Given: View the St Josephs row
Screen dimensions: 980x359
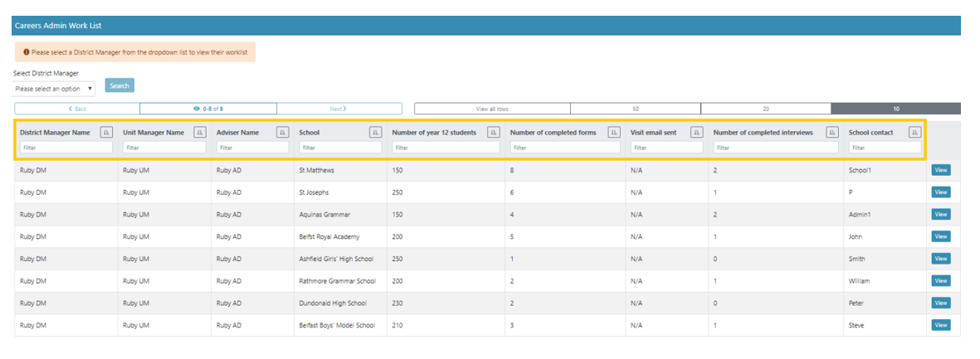Looking at the screenshot, I should [941, 192].
